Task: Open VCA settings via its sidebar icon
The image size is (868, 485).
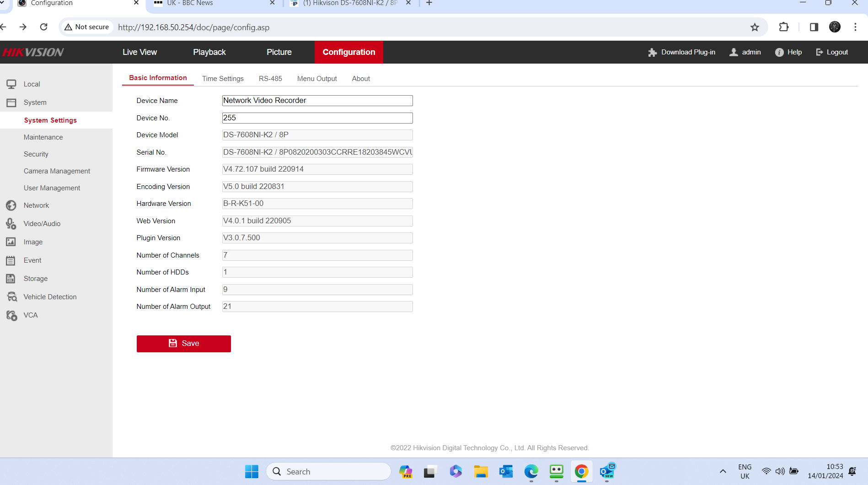Action: point(12,315)
